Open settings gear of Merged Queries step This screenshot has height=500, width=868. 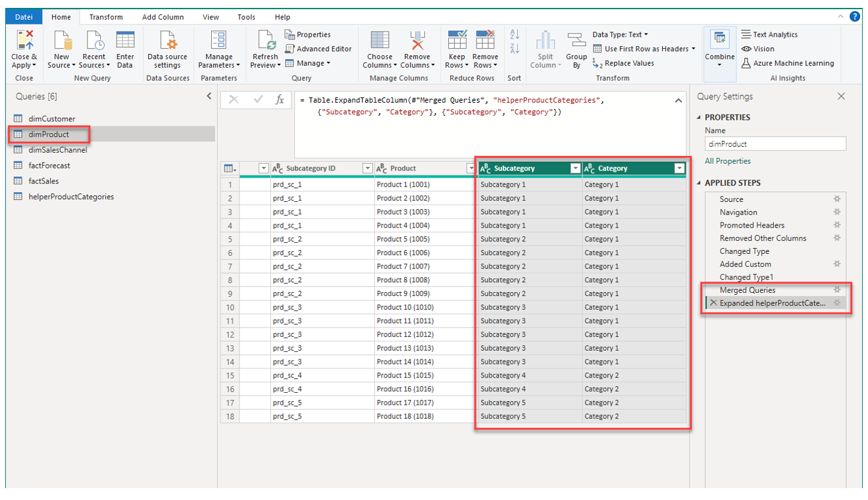point(837,289)
